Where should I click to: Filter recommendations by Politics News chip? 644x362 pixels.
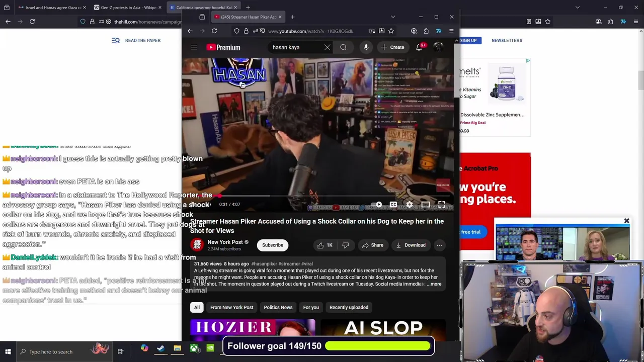coord(278,307)
